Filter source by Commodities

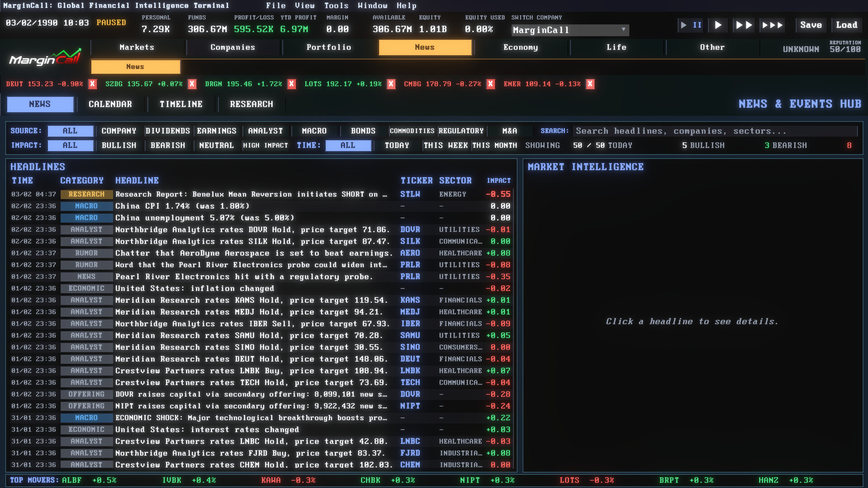412,131
